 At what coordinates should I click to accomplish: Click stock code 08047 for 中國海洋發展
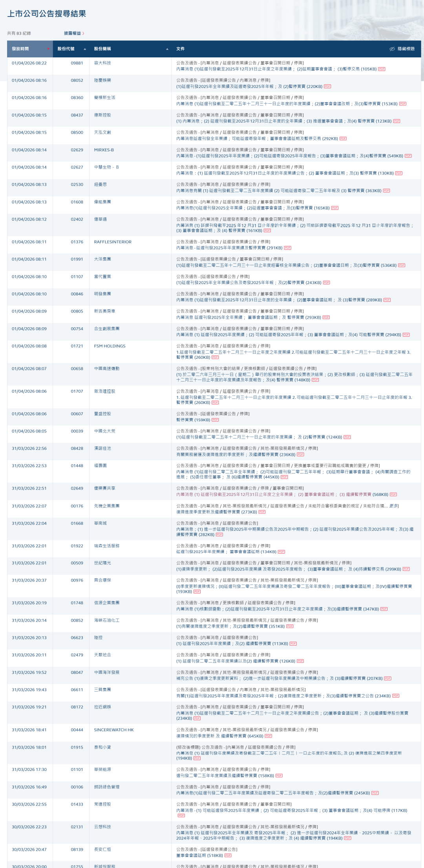click(77, 672)
